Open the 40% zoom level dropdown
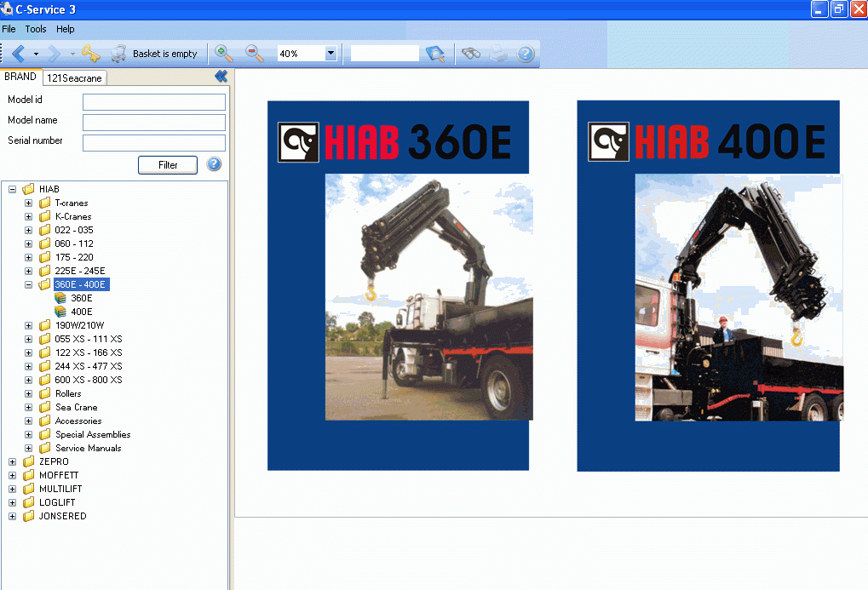This screenshot has width=868, height=590. (x=331, y=53)
